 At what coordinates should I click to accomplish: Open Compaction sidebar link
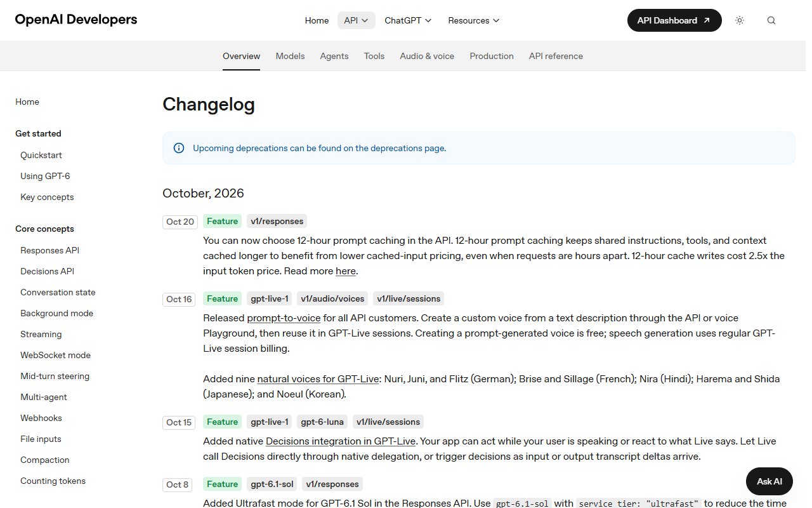45,460
